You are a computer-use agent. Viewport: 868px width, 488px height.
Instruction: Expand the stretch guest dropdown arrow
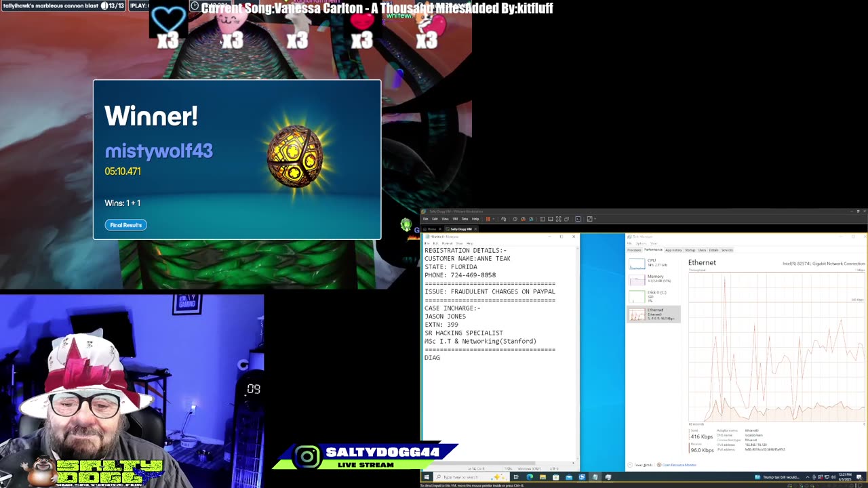(x=595, y=219)
